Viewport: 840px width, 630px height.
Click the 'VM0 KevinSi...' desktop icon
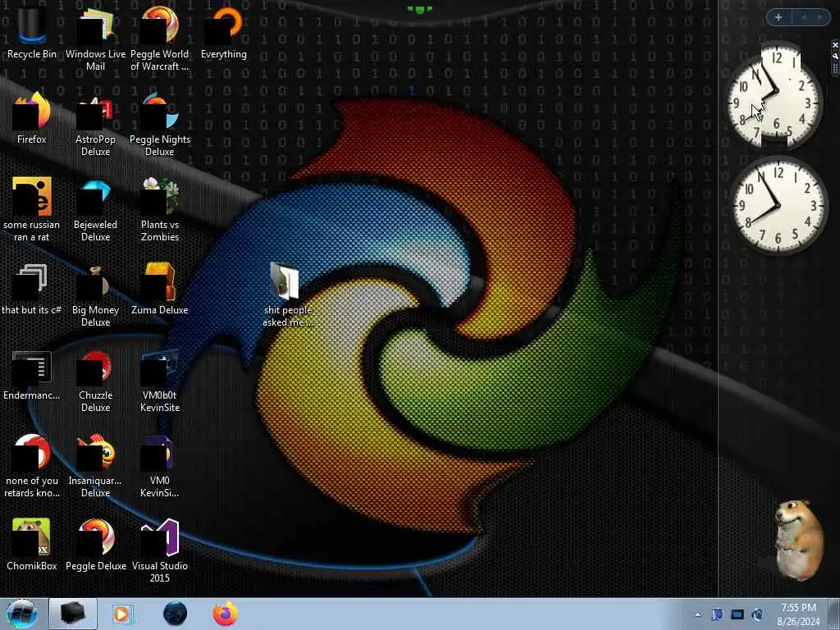point(160,465)
